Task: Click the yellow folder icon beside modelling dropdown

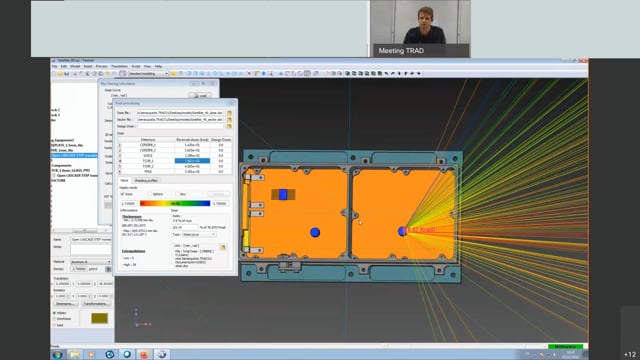Action: tap(173, 73)
